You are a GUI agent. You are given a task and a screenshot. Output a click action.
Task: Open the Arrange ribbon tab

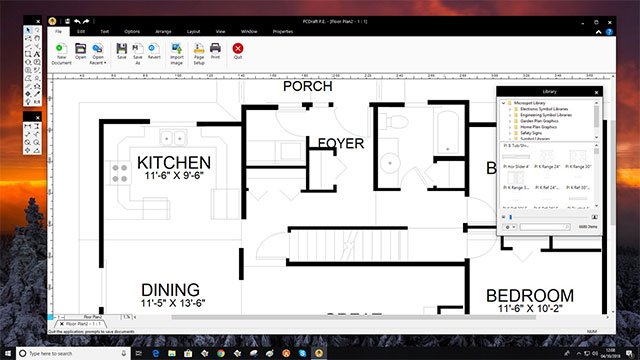(163, 31)
